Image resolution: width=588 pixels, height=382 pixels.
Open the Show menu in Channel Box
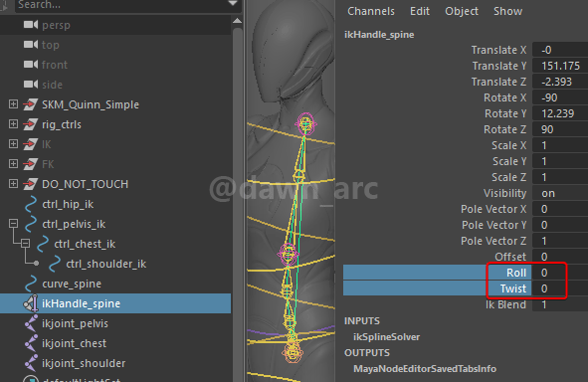coord(507,11)
